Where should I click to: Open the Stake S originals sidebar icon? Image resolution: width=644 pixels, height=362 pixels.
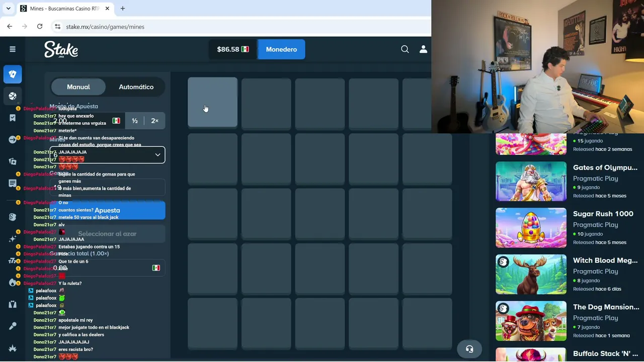(x=13, y=217)
